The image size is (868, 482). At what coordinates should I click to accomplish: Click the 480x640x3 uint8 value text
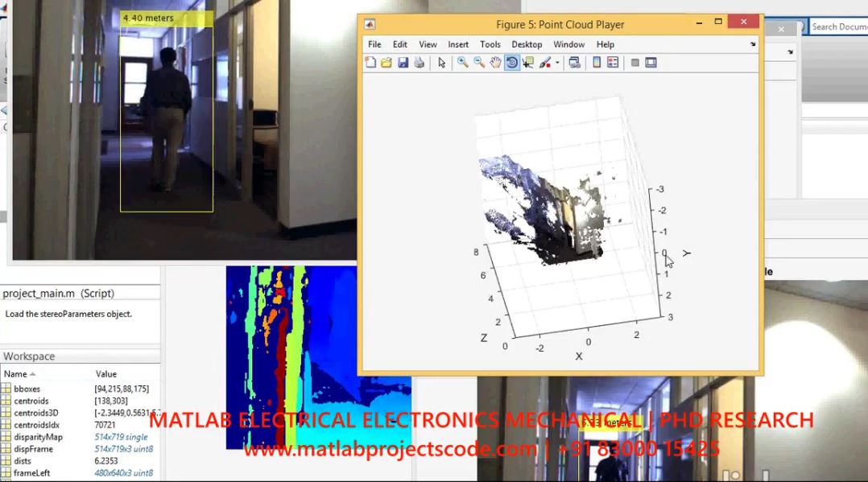click(123, 473)
